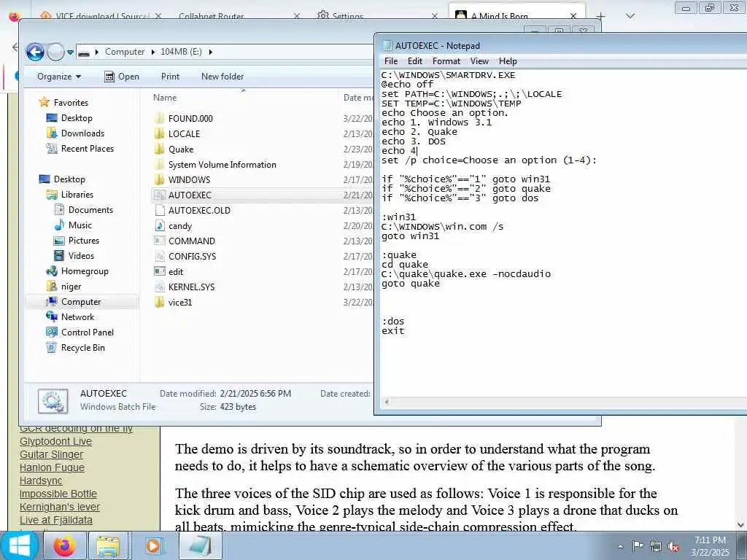Open the media player taskbar icon
The height and width of the screenshot is (560, 747).
153,545
